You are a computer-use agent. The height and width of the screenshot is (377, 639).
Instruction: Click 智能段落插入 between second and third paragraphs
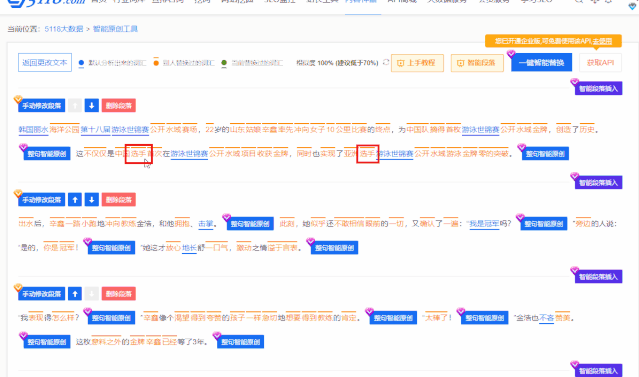[x=598, y=277]
